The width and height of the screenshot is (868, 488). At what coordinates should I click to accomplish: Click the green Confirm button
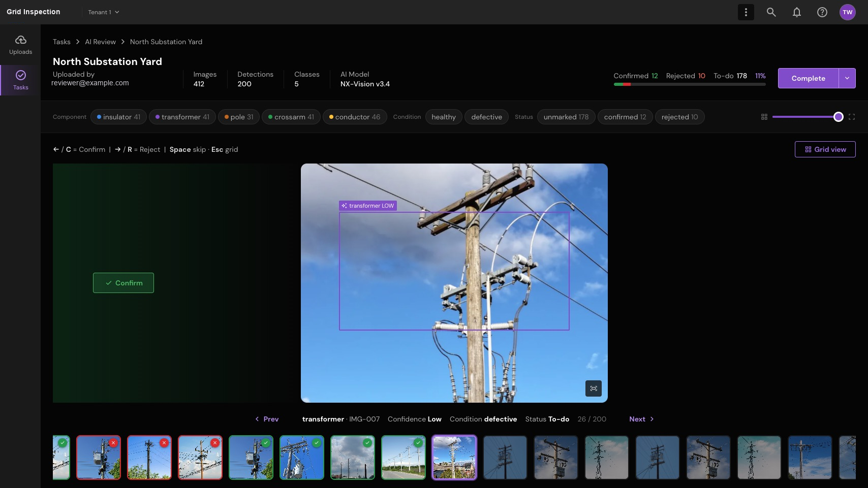point(123,283)
